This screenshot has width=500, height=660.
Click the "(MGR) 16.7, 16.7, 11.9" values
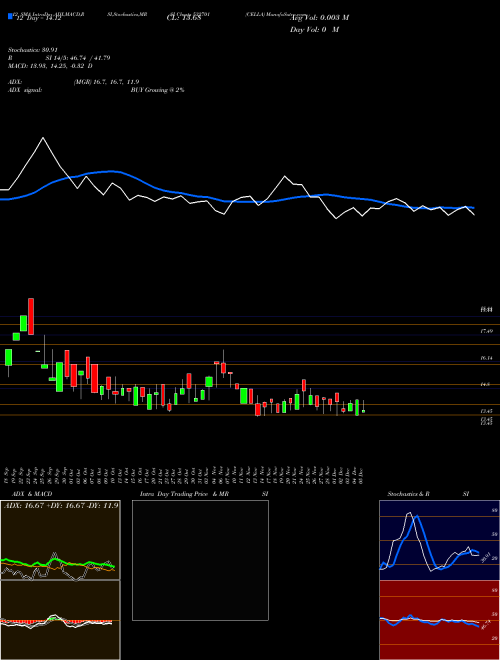point(106,82)
